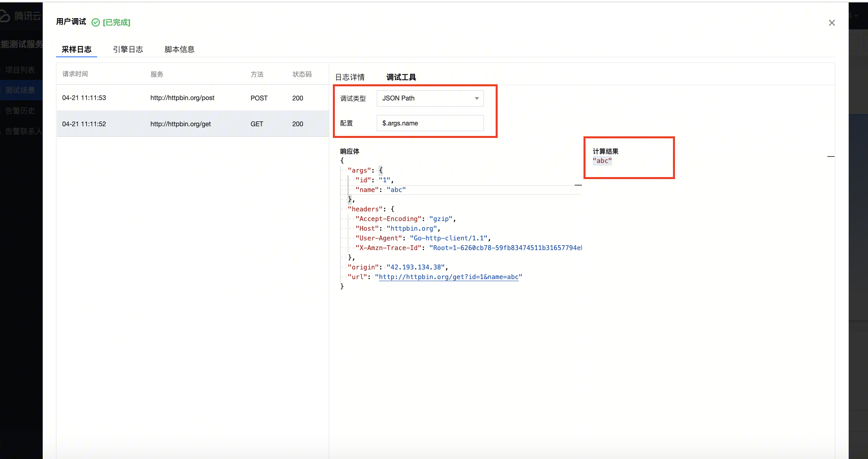Screen dimensions: 868x459
Task: Click the "abc" computed result value
Action: pyautogui.click(x=602, y=161)
